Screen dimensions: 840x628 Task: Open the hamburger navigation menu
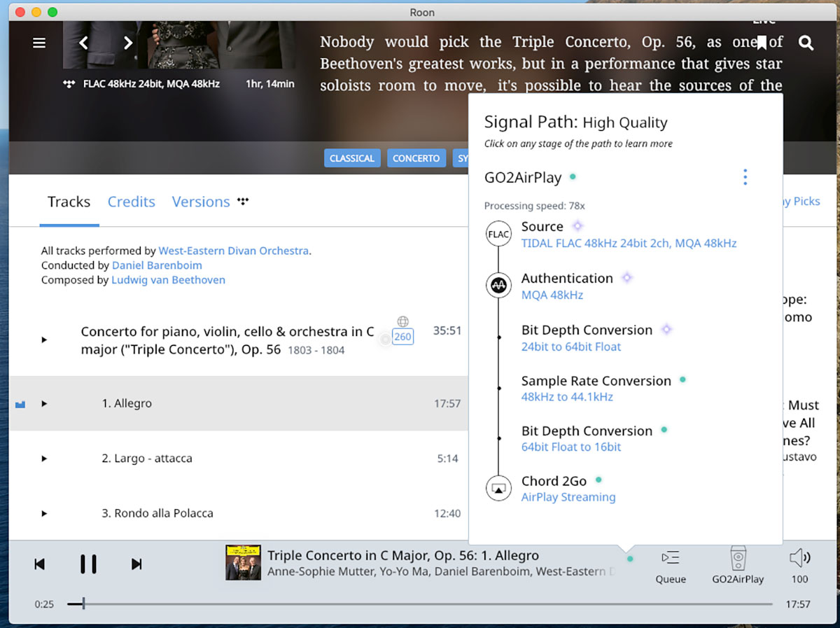tap(39, 43)
